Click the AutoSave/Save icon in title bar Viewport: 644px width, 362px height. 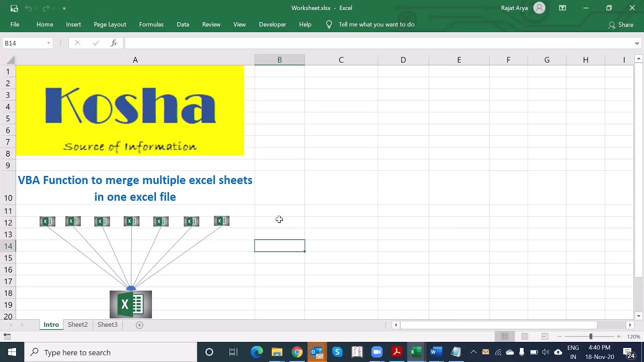click(14, 8)
